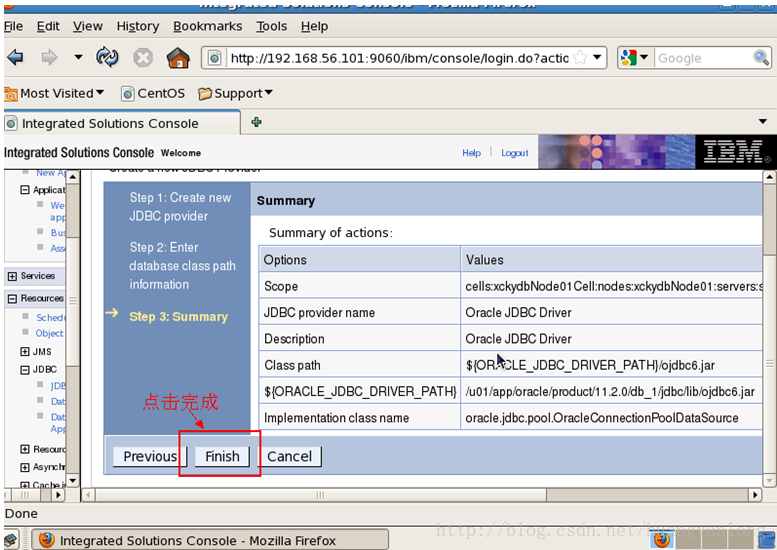Expand the JMS tree node
Image resolution: width=777 pixels, height=550 pixels.
[x=25, y=351]
